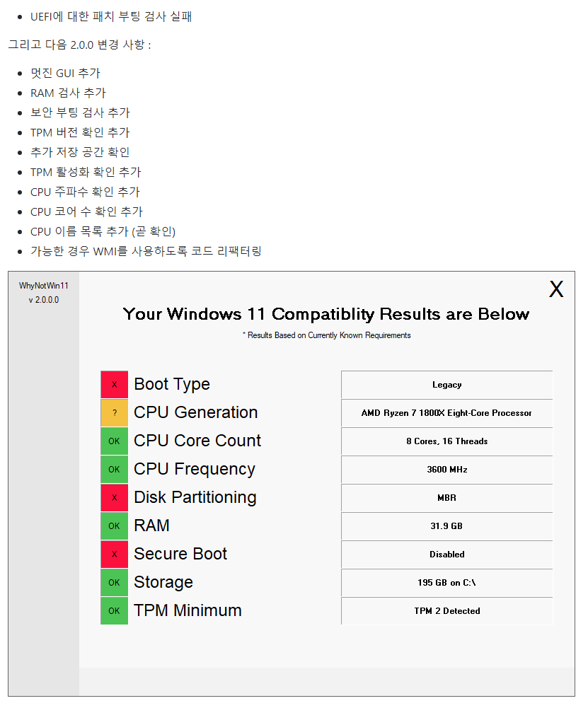This screenshot has height=708, width=588.
Task: Click the 8 Cores, 16 Threads result box
Action: pyautogui.click(x=447, y=441)
